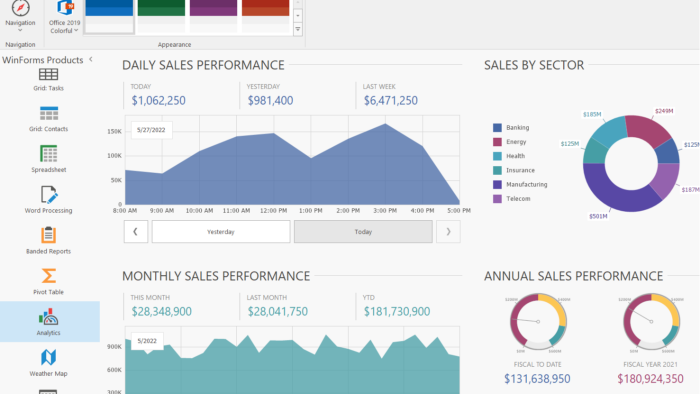The height and width of the screenshot is (394, 700).
Task: Show the Yesterday sales chart
Action: (x=221, y=232)
